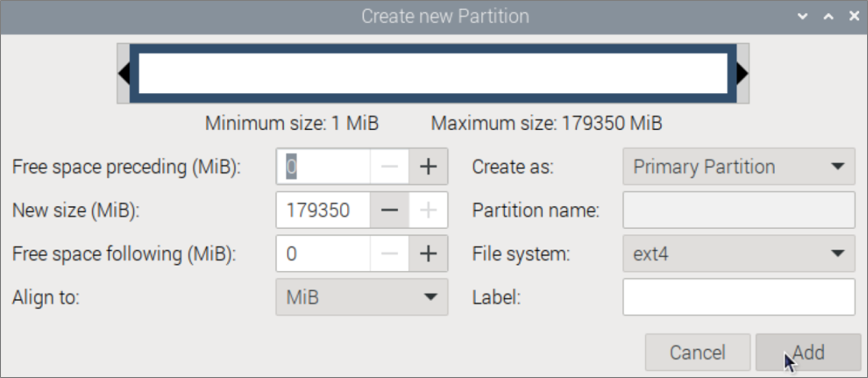Focus the Free space following input field
868x378 pixels.
pyautogui.click(x=323, y=254)
